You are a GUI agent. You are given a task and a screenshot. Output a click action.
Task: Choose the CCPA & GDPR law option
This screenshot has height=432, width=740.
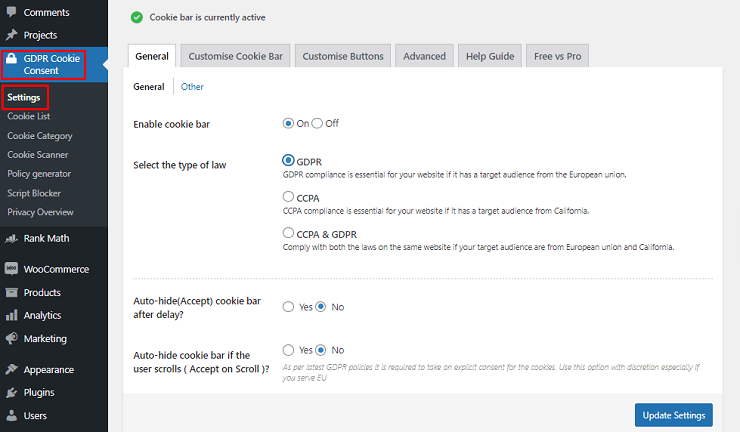tap(289, 233)
